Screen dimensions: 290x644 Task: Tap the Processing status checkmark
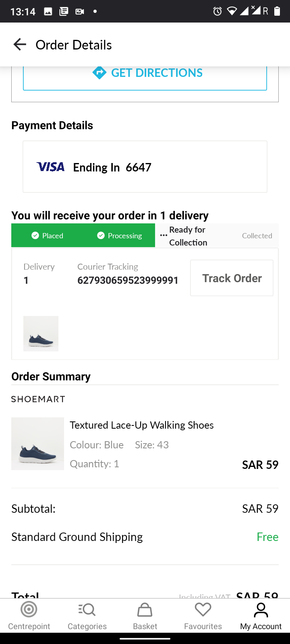tap(101, 235)
